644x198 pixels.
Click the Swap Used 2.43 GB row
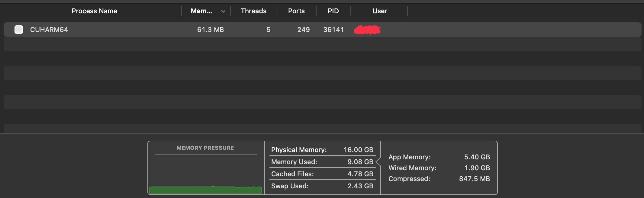(322, 186)
